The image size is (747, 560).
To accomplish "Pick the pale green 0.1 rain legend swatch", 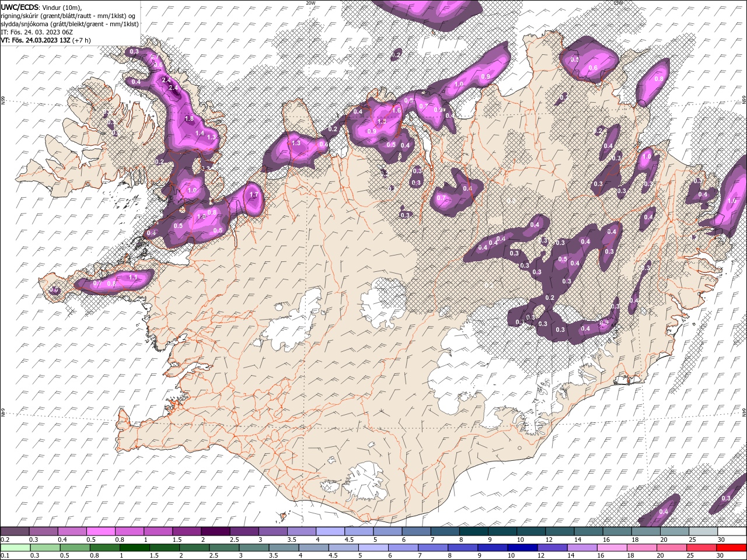I will (15, 548).
